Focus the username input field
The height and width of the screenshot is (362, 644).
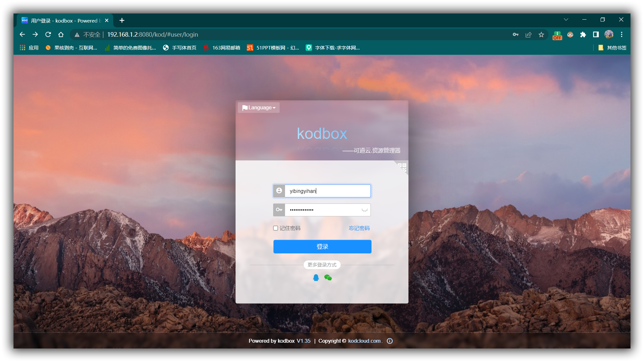click(327, 191)
